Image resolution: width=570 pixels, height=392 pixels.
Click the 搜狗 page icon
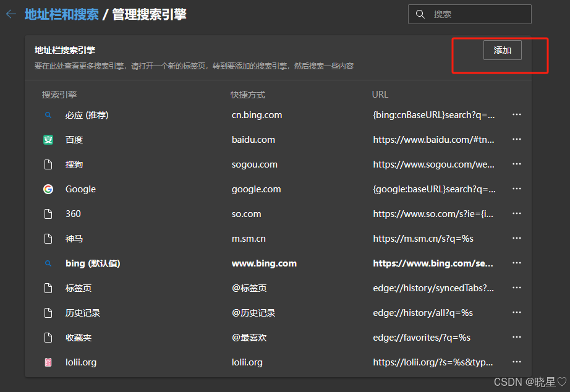[x=48, y=164]
